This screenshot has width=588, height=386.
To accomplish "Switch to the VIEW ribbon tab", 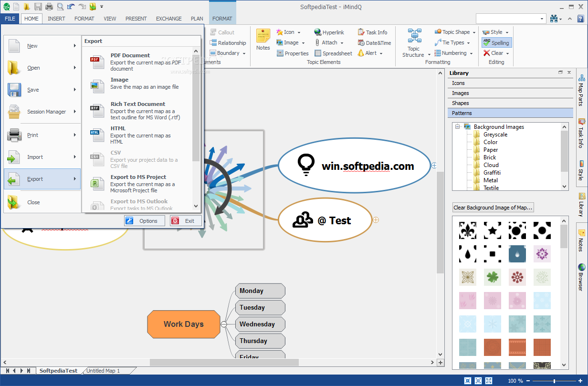I will tap(110, 19).
